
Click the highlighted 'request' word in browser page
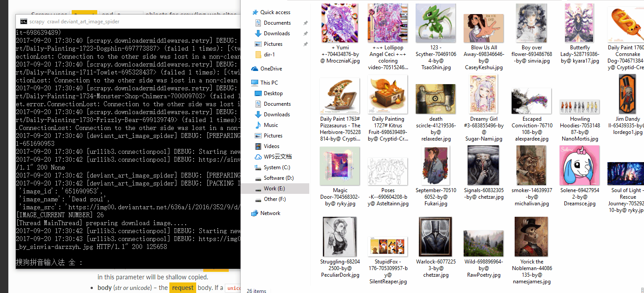(183, 288)
